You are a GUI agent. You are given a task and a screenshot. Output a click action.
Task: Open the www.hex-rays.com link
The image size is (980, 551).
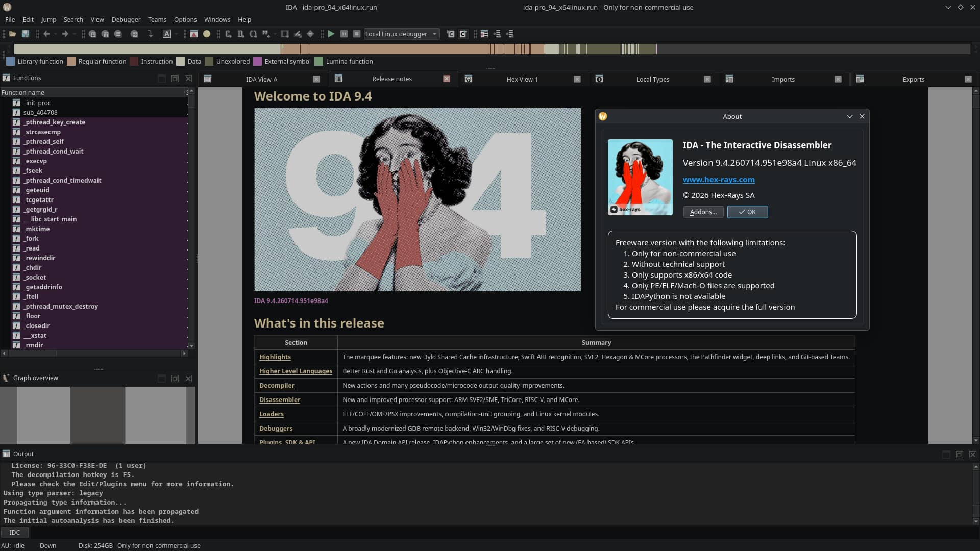pos(719,180)
